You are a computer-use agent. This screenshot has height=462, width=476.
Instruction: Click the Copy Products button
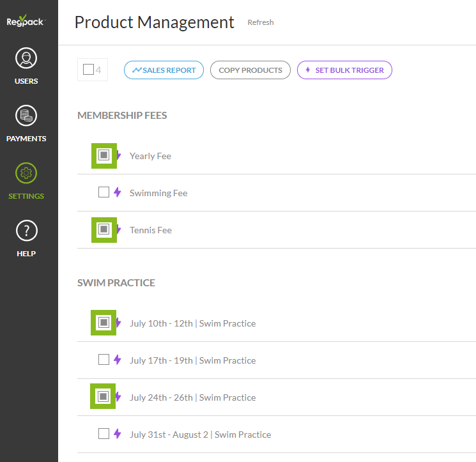pyautogui.click(x=250, y=70)
